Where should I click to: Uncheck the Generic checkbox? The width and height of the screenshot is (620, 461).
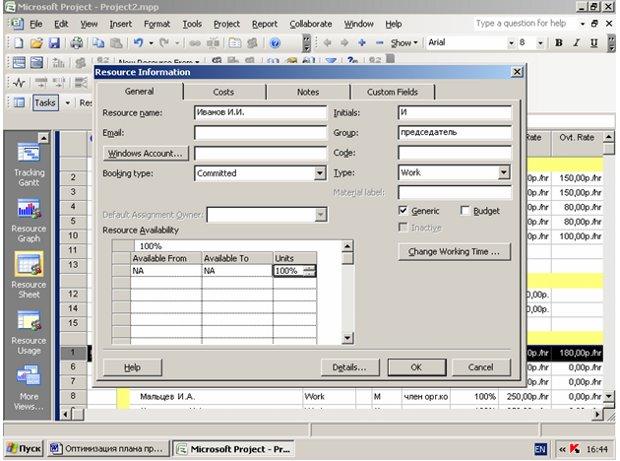pyautogui.click(x=403, y=210)
